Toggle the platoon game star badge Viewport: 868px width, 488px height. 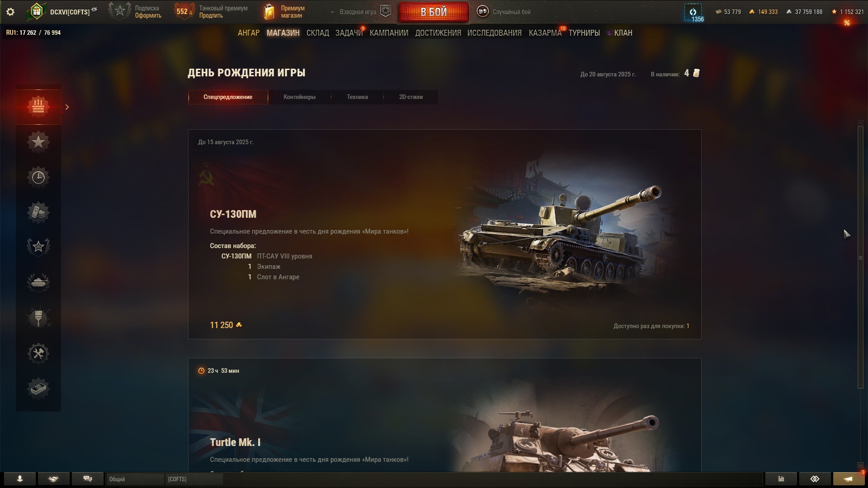tap(386, 11)
